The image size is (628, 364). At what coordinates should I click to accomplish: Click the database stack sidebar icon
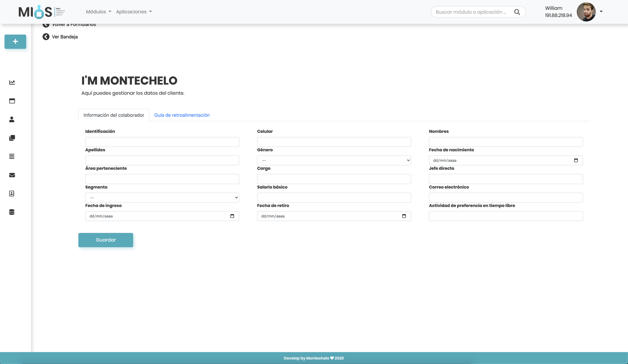click(12, 212)
